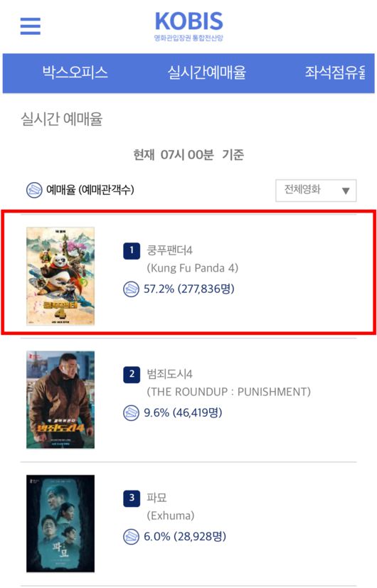Image resolution: width=377 pixels, height=588 pixels.
Task: Click rank 1 badge for 쿵푸팬더4
Action: click(132, 251)
